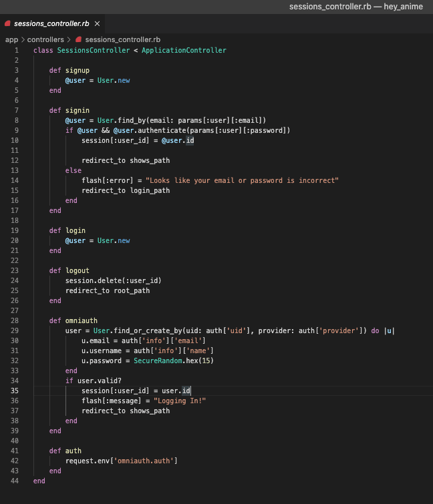Click line number 35 in the gutter
433x504 pixels.
point(15,391)
